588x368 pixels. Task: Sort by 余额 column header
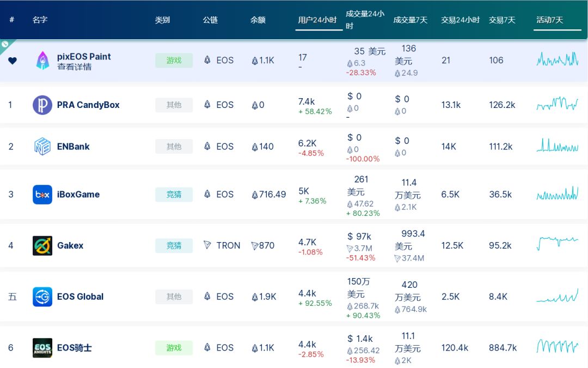coord(258,20)
